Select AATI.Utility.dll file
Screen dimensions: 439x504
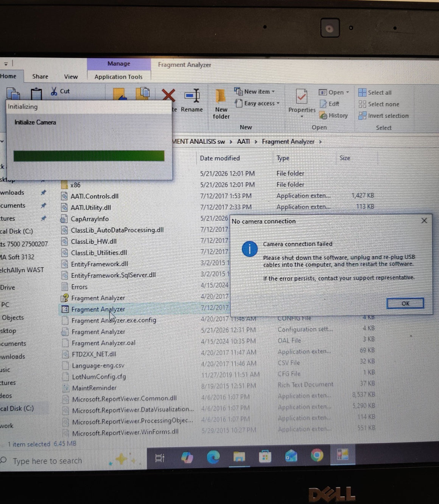coord(90,208)
